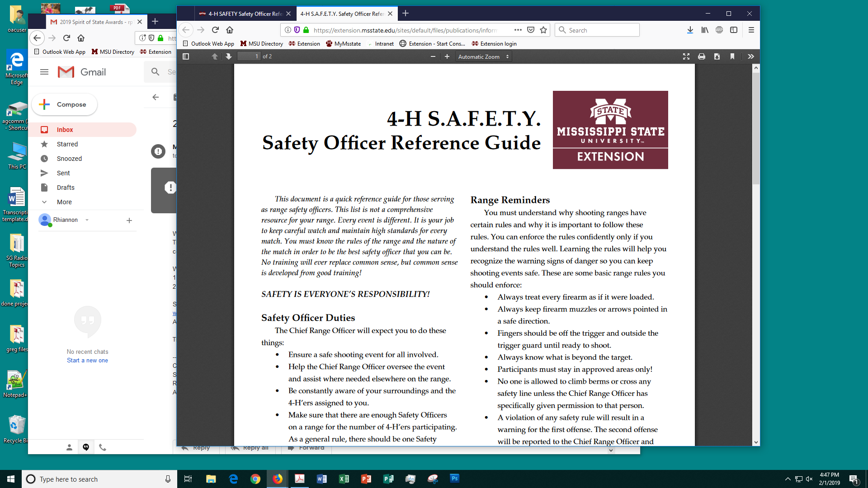Toggle muted volume icon in tray
The image size is (868, 488).
(x=809, y=479)
